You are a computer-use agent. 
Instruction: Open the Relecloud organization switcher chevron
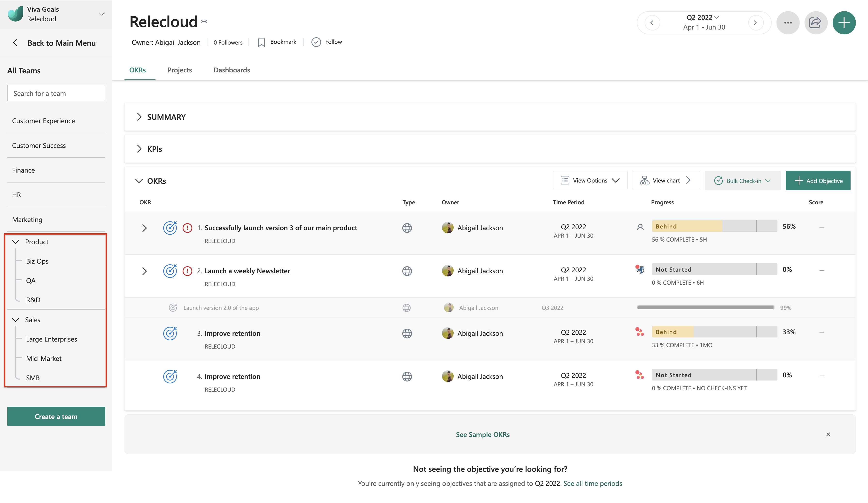(x=101, y=14)
